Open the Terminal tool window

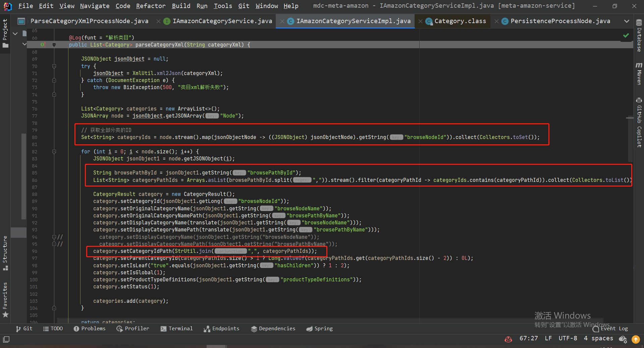[176, 329]
